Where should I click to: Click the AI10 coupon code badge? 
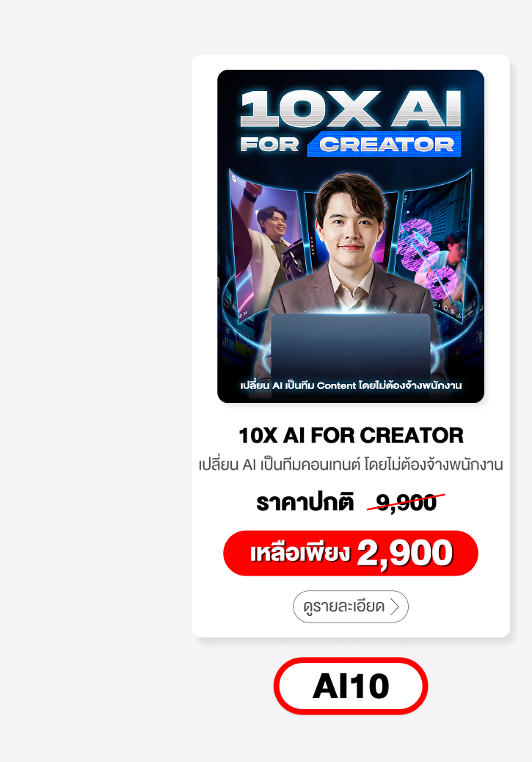point(351,686)
